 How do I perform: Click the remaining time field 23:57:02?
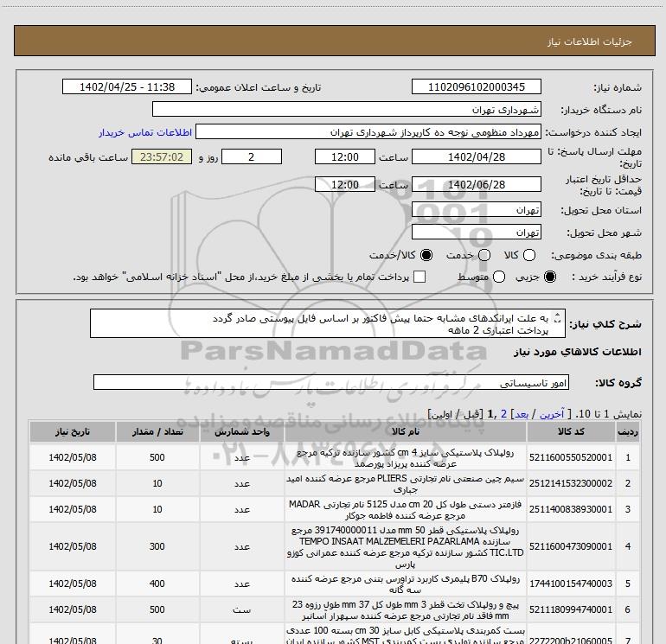pyautogui.click(x=162, y=156)
